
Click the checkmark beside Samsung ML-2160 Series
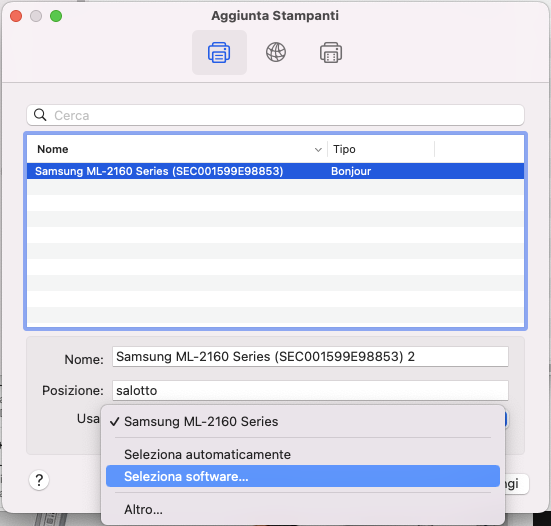[x=115, y=421]
